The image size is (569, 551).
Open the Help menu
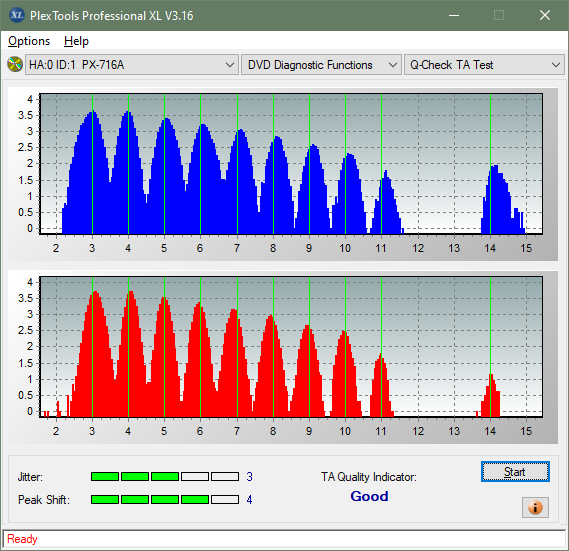point(76,41)
